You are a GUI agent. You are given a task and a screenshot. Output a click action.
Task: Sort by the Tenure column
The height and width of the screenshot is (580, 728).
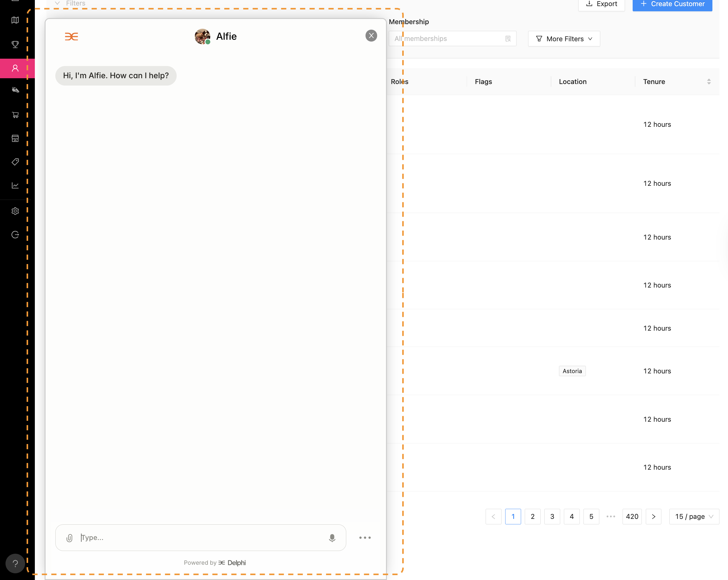[x=708, y=82]
